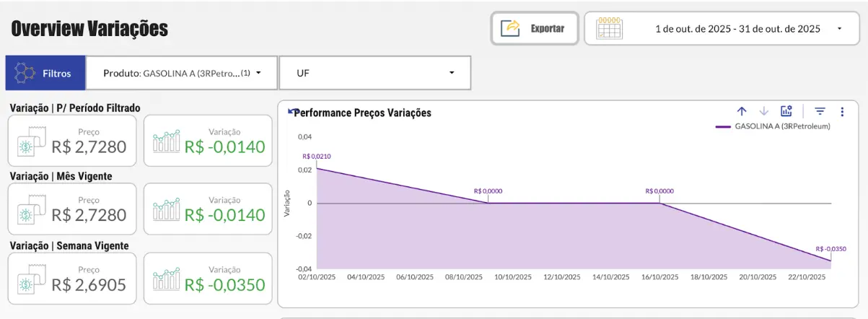
Task: Select the Mês Vigente Preço R$ 2,7280 card
Action: [x=71, y=209]
